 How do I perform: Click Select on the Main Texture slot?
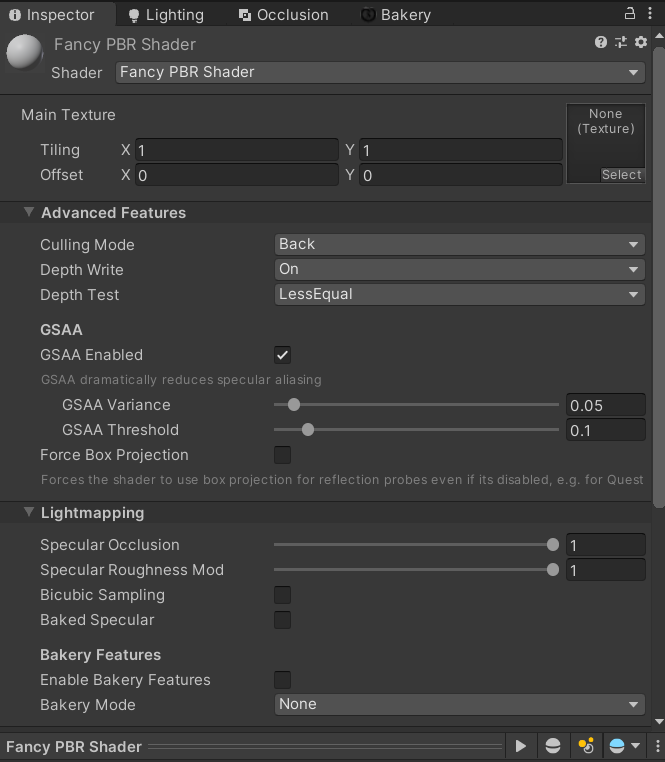pos(621,175)
